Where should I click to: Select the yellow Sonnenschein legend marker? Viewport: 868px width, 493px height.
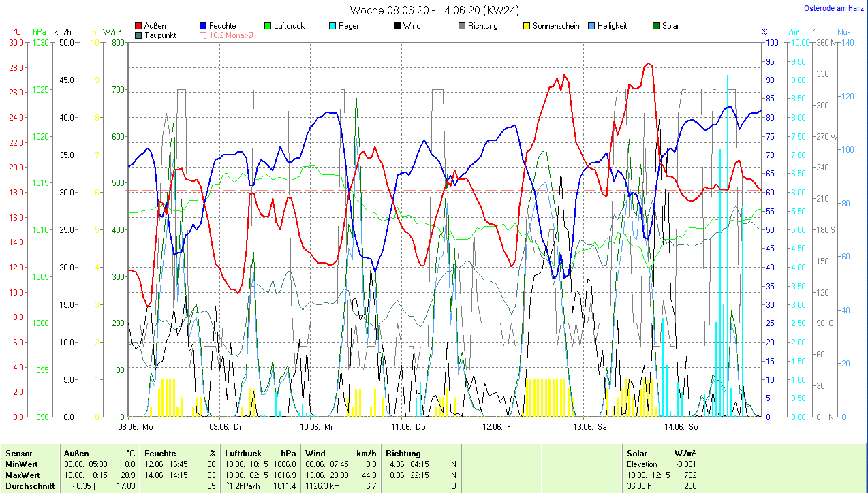tap(526, 26)
